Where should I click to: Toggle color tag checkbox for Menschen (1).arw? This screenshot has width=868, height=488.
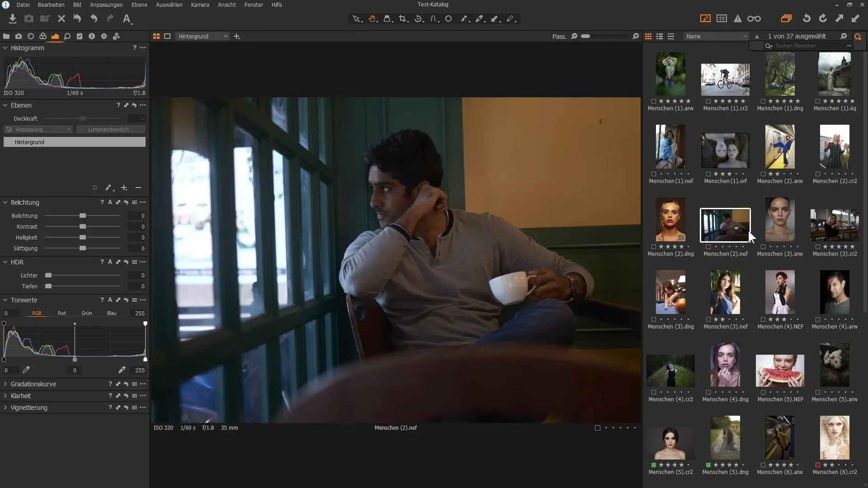pyautogui.click(x=654, y=101)
